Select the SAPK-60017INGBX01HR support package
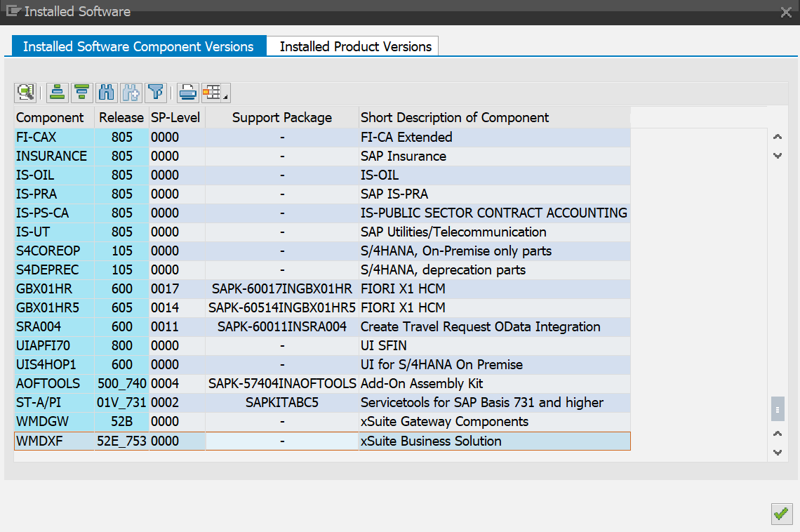The width and height of the screenshot is (800, 532). (x=281, y=288)
